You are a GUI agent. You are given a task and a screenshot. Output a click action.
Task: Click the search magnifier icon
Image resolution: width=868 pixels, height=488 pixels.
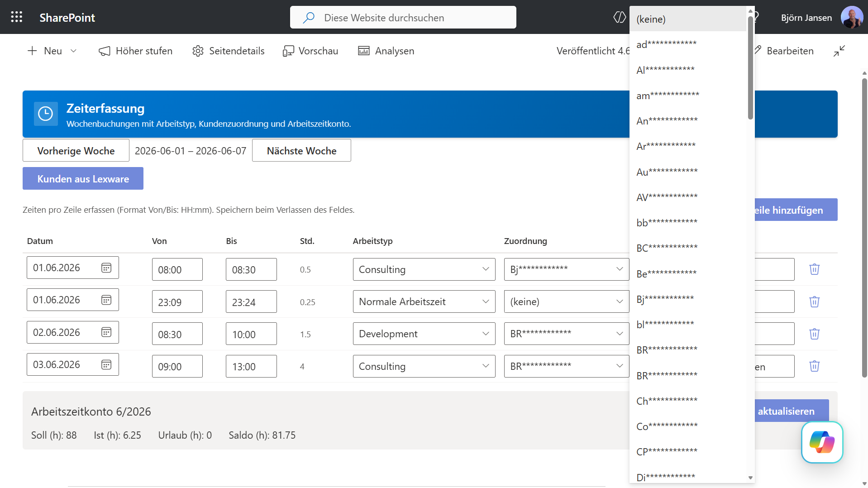click(x=309, y=18)
